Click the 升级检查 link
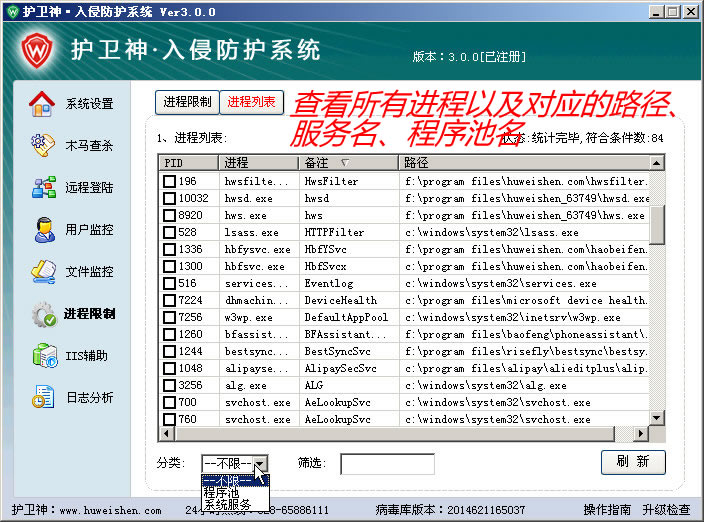 [666, 510]
